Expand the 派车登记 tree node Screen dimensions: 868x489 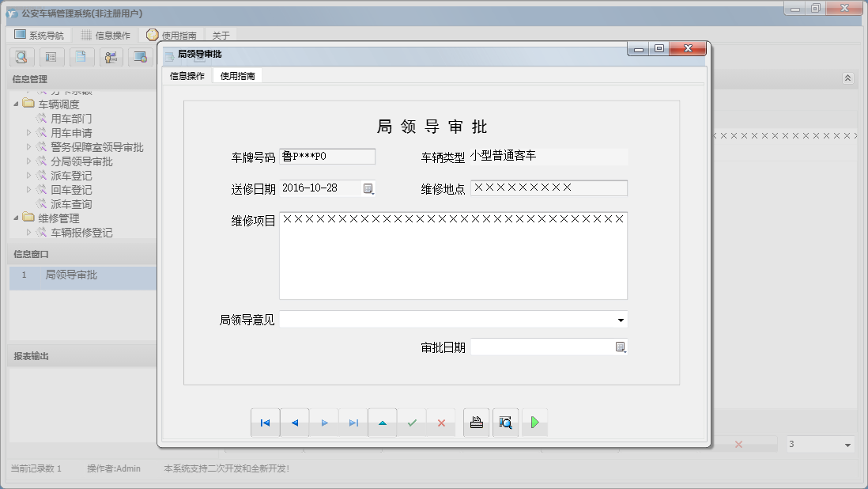tap(28, 176)
